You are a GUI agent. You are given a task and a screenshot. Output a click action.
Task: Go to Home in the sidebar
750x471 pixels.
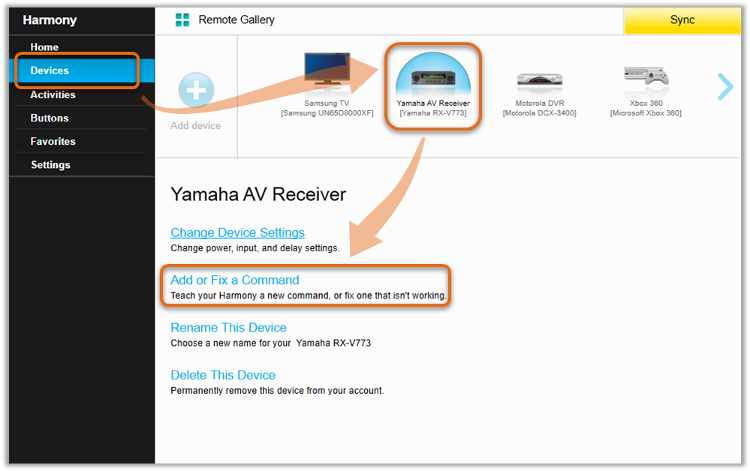click(44, 47)
